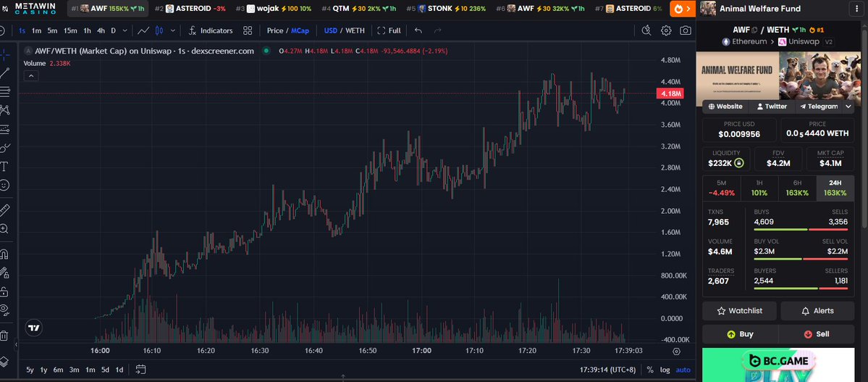
Task: Open chart settings gear icon
Action: (x=666, y=30)
